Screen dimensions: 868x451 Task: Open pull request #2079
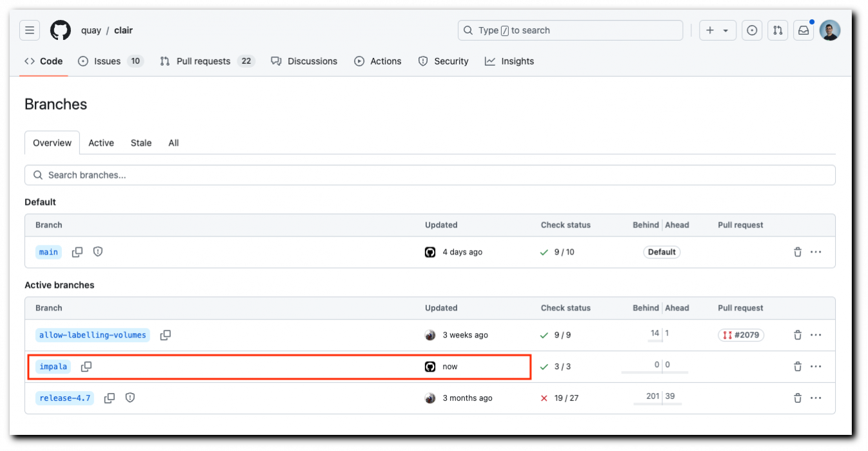point(741,335)
